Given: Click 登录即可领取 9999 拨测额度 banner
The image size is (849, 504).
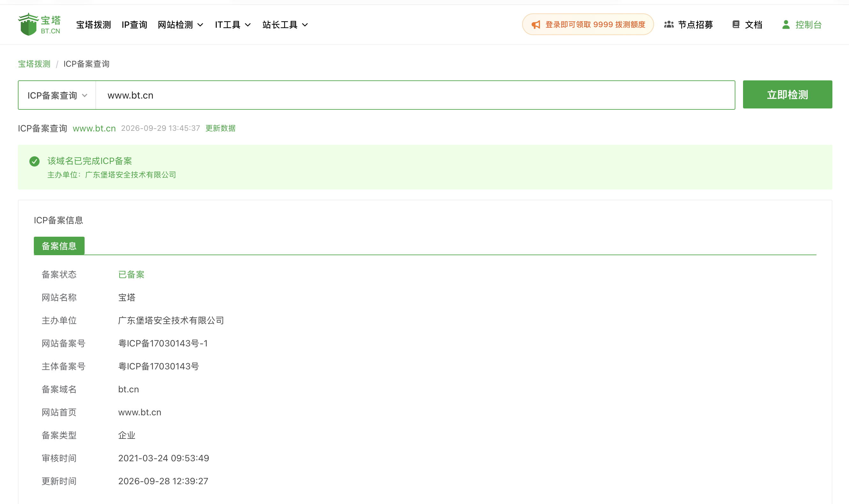Looking at the screenshot, I should [x=588, y=25].
